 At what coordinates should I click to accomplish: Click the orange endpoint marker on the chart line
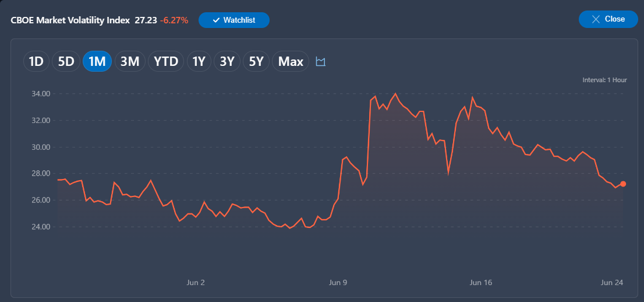point(623,184)
